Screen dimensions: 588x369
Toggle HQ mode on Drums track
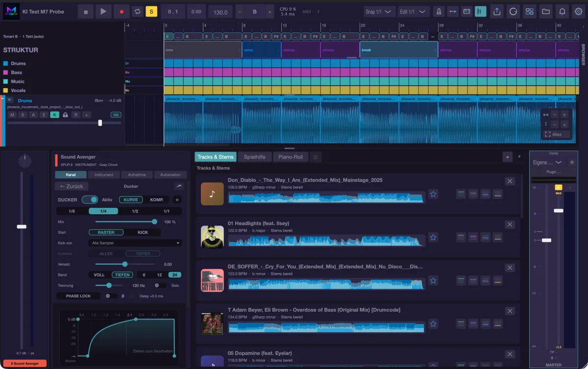pos(116,115)
